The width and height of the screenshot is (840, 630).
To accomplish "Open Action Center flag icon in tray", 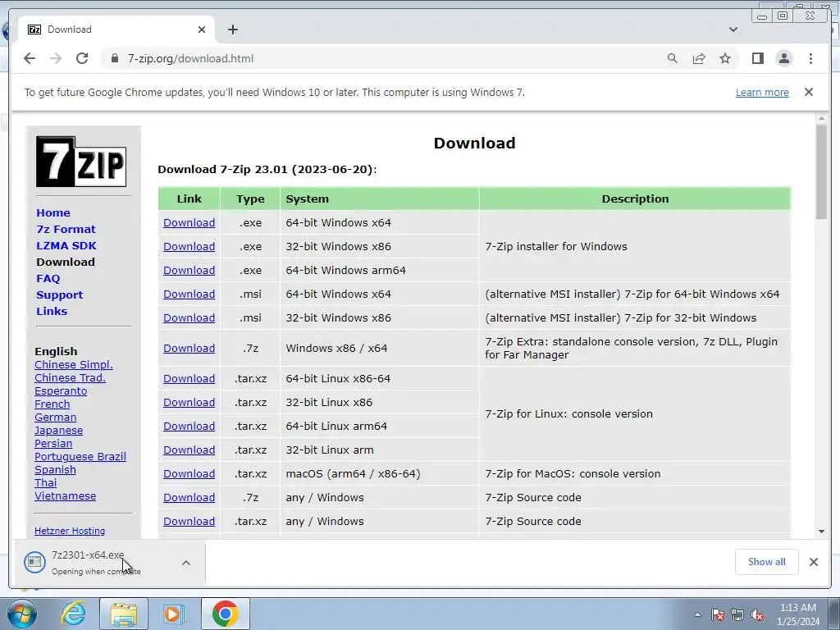I will pyautogui.click(x=718, y=614).
